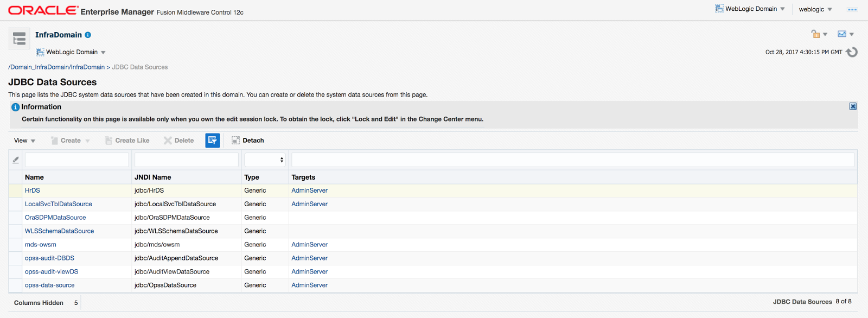Click the opss-data-source link

49,285
